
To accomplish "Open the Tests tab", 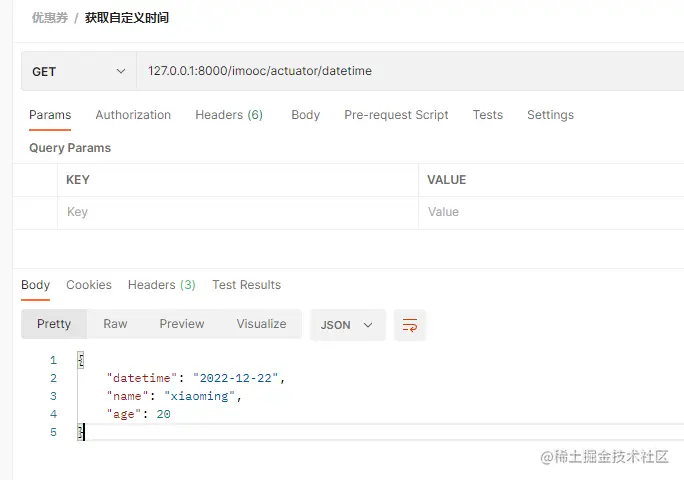I will (x=488, y=115).
